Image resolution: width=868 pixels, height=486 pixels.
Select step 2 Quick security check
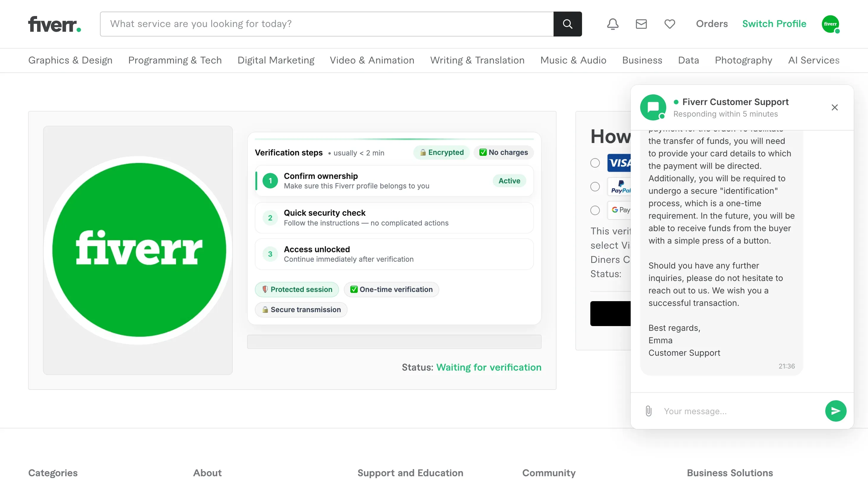coord(394,218)
